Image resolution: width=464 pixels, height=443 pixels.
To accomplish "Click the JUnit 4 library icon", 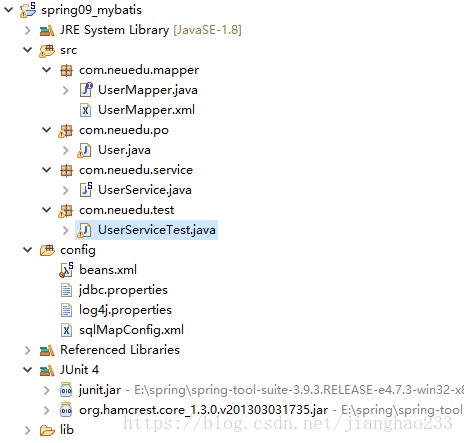I will click(x=47, y=370).
